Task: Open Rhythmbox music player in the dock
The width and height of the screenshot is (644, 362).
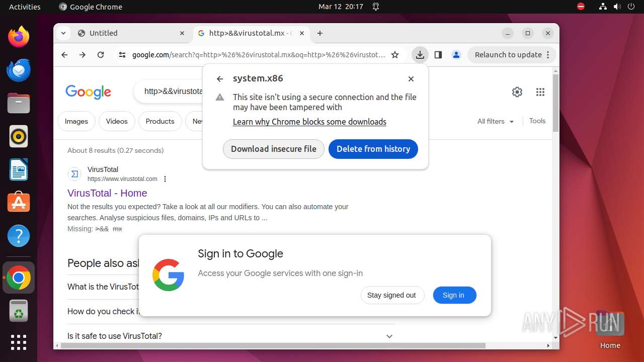Action: (19, 136)
